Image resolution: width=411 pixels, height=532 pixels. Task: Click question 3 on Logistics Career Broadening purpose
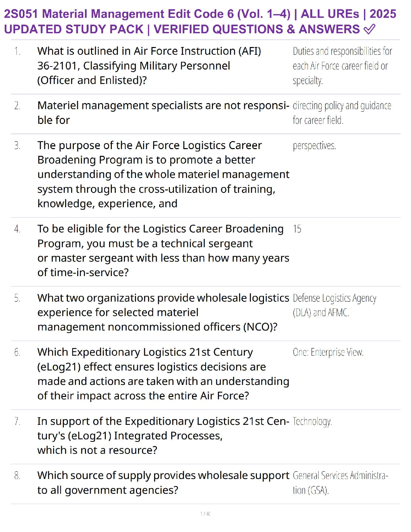[x=163, y=174]
